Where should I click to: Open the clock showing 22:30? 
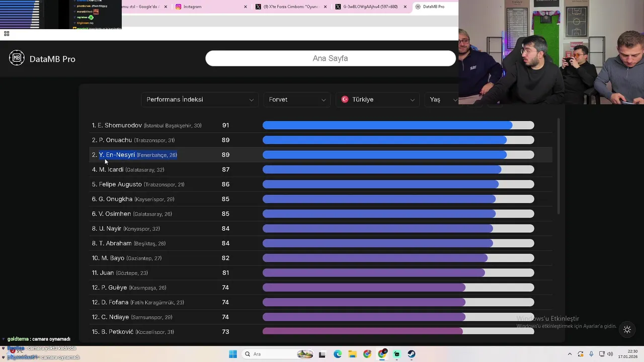coord(628,354)
